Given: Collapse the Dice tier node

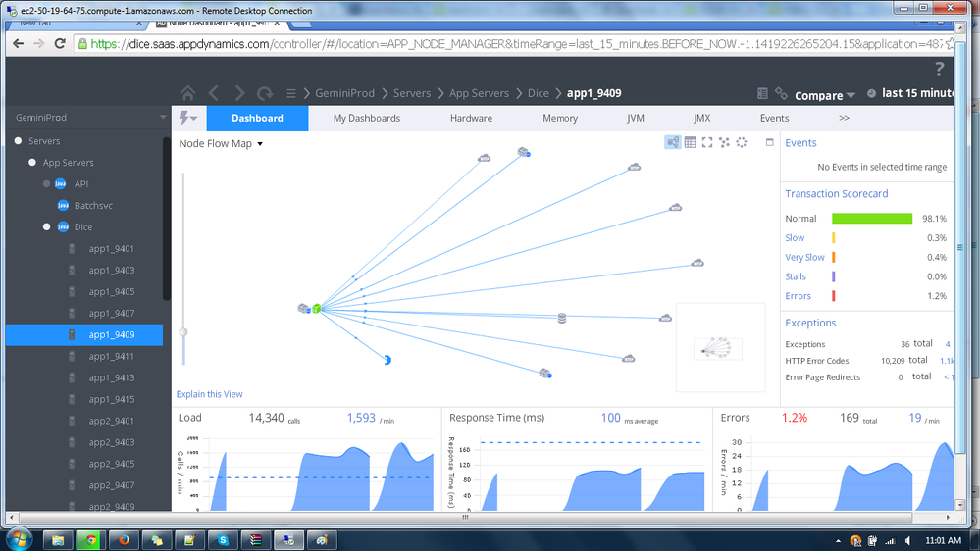Looking at the screenshot, I should [46, 226].
